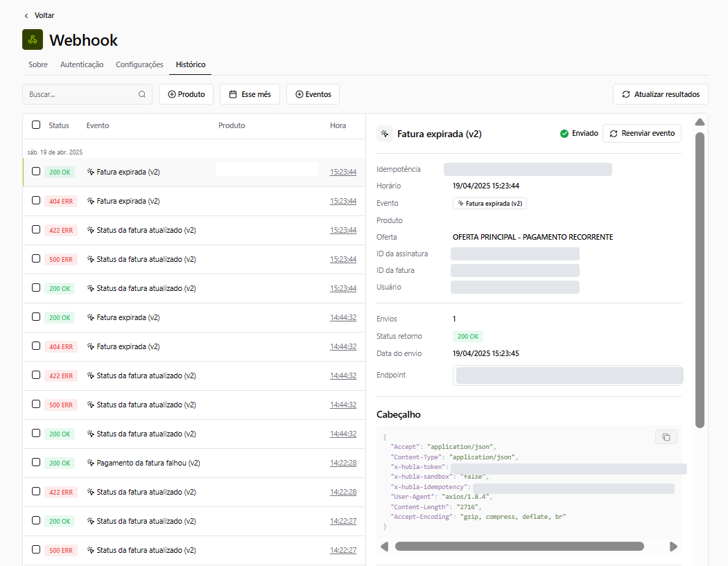728x566 pixels.
Task: Click Atualizar resultados button
Action: pyautogui.click(x=661, y=94)
